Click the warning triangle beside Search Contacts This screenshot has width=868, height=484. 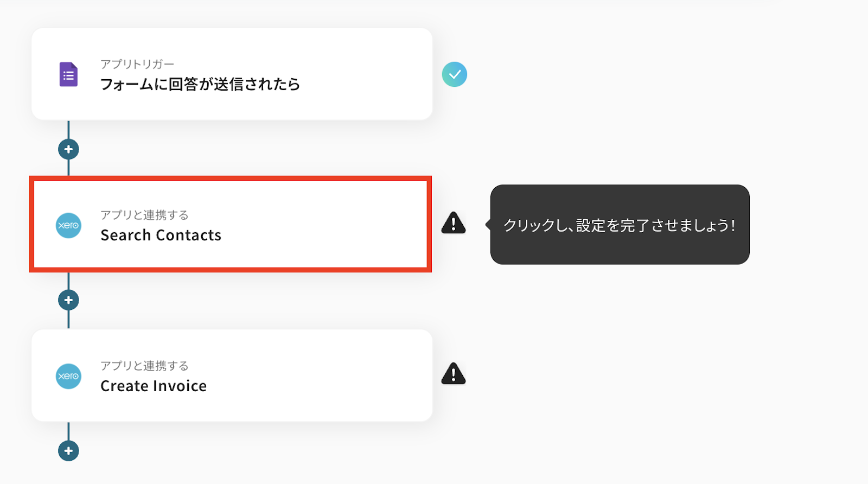tap(454, 223)
